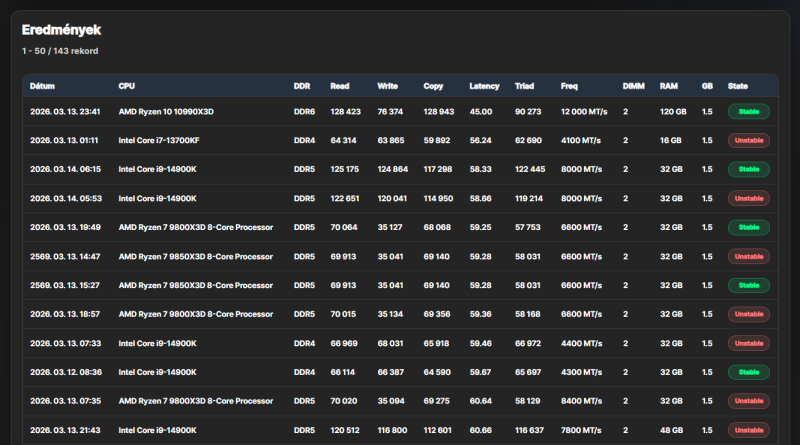Click date 2569. 03. 13. 14:47
Viewport: 800px width, 445px height.
[x=65, y=256]
